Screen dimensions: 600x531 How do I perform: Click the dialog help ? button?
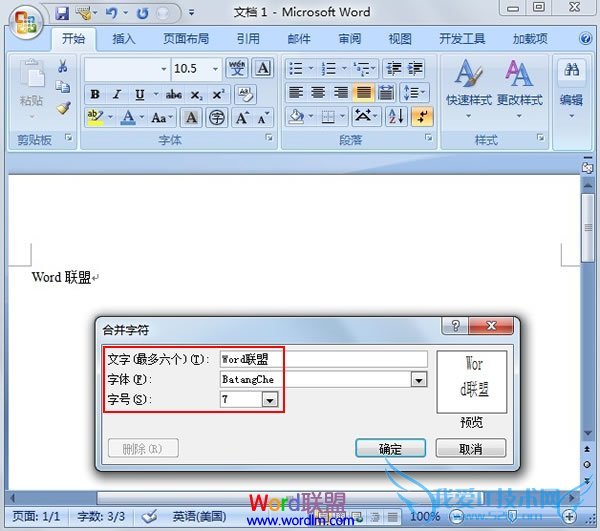coord(455,326)
